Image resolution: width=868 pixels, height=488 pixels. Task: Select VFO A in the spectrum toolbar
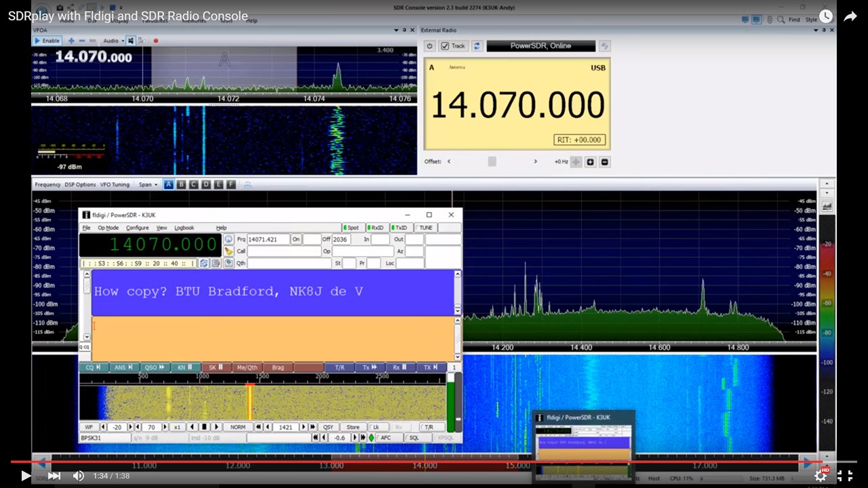(169, 184)
